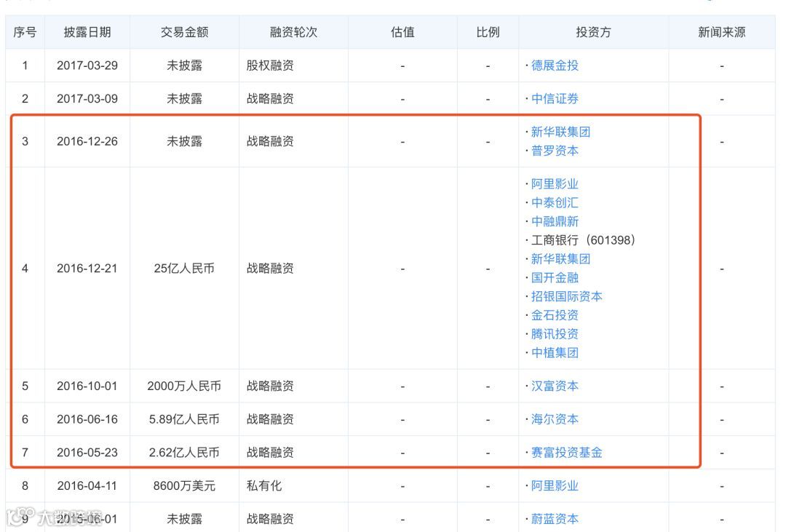The height and width of the screenshot is (532, 786).
Task: Open investor link 中泰创汇
Action: [555, 202]
